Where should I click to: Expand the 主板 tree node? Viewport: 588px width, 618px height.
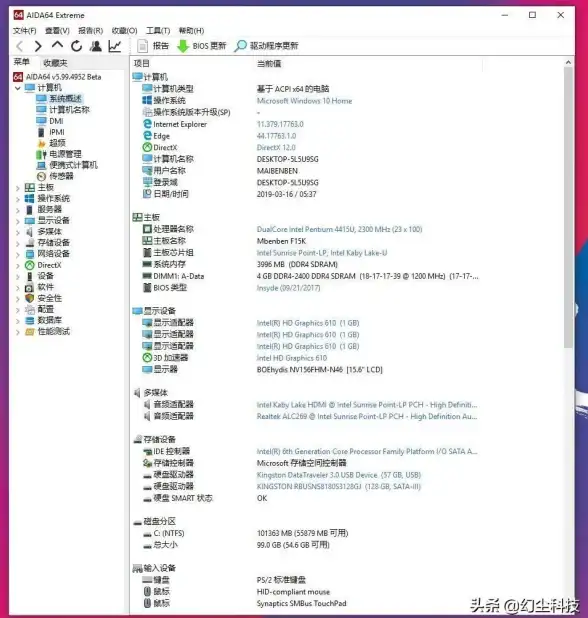pos(18,188)
